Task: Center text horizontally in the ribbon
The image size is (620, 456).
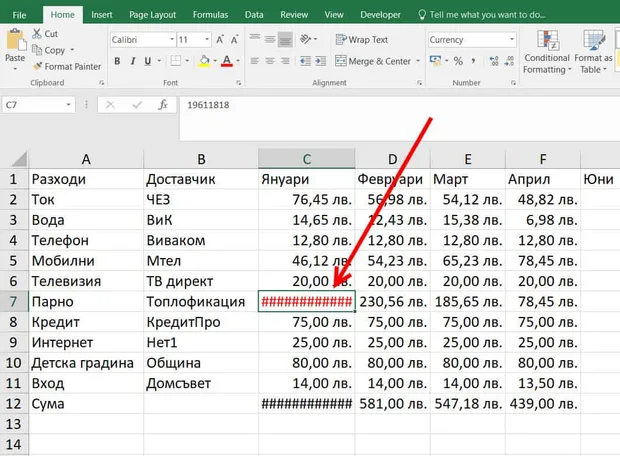Action: 270,61
